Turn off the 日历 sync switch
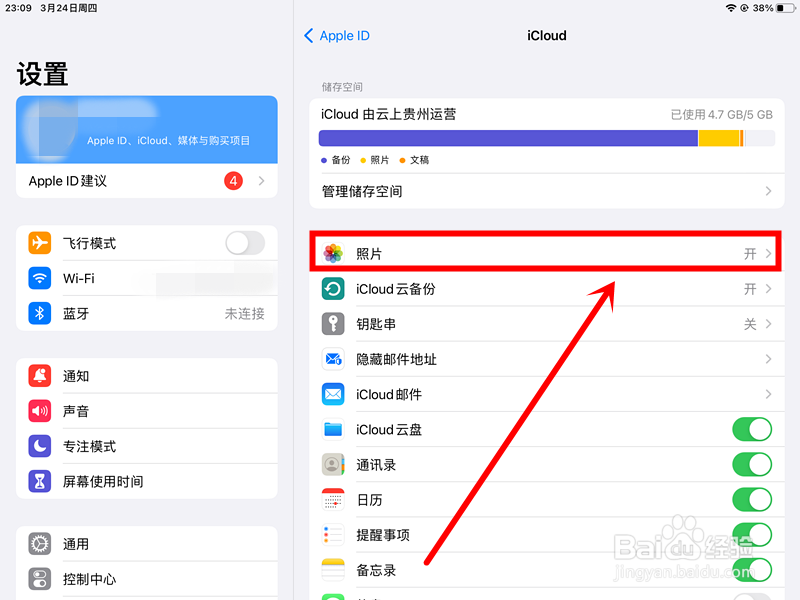The width and height of the screenshot is (800, 600). tap(752, 499)
